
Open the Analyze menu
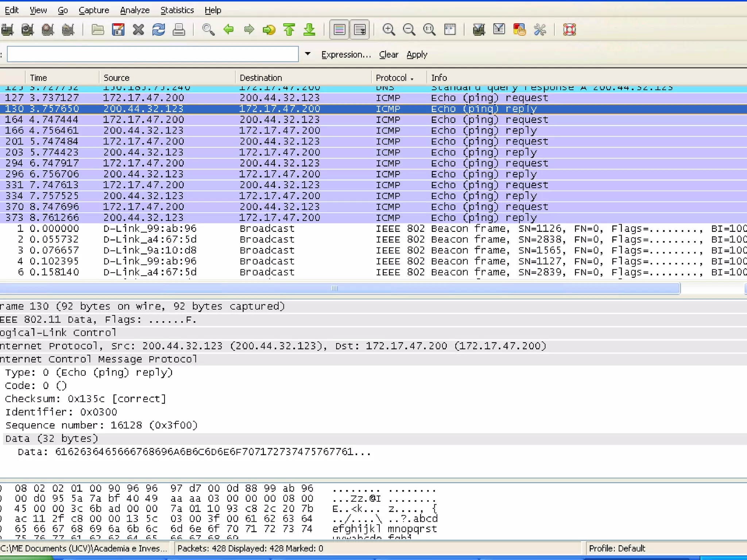click(135, 10)
